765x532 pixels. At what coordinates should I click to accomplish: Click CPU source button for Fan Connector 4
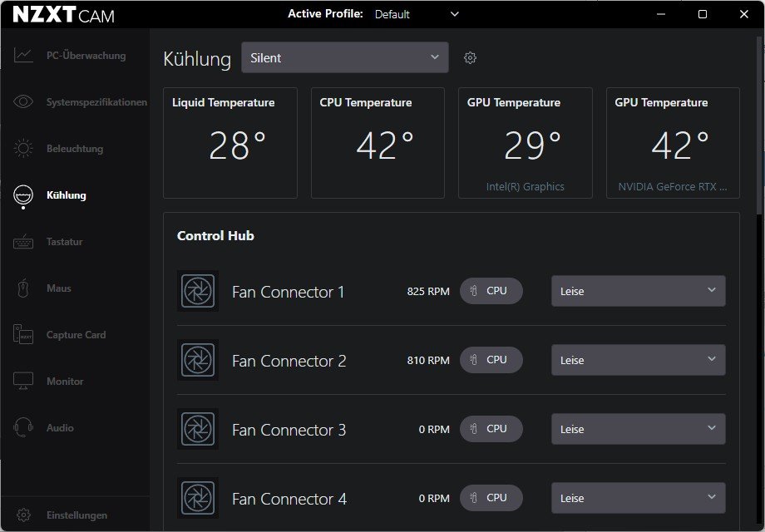click(x=491, y=498)
